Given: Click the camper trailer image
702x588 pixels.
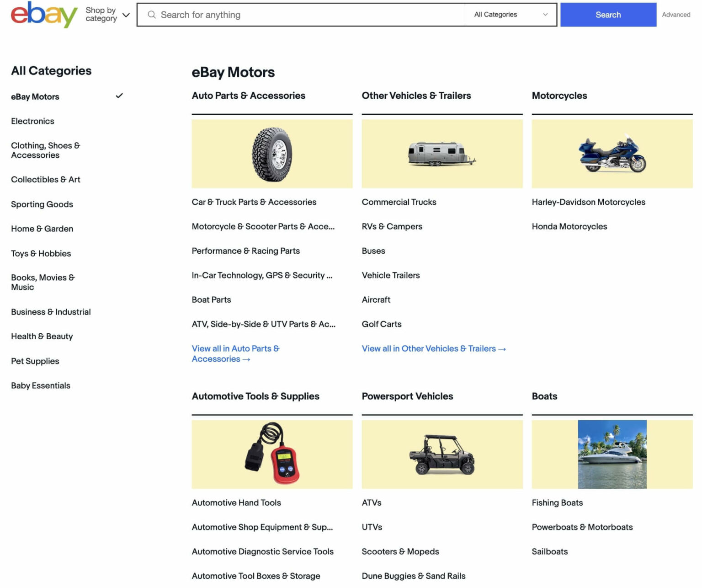Looking at the screenshot, I should pyautogui.click(x=441, y=153).
